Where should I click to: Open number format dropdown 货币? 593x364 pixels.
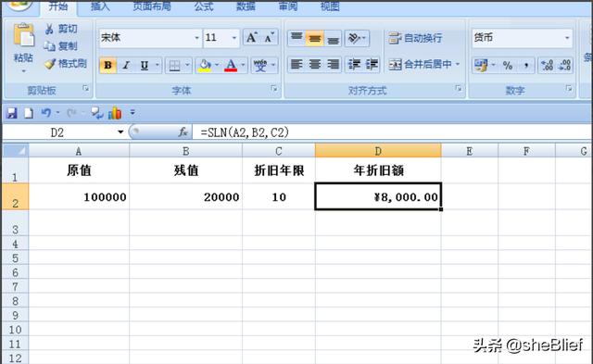[x=567, y=38]
